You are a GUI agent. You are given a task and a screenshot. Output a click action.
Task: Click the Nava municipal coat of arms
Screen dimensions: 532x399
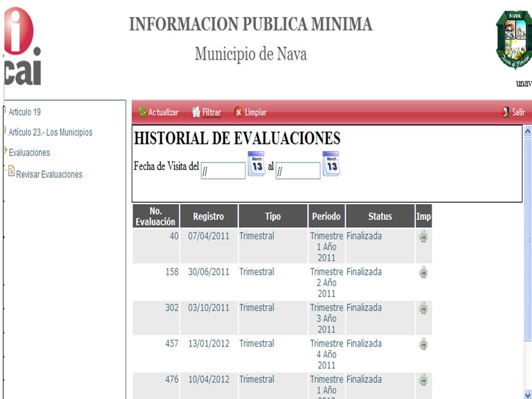pos(514,40)
